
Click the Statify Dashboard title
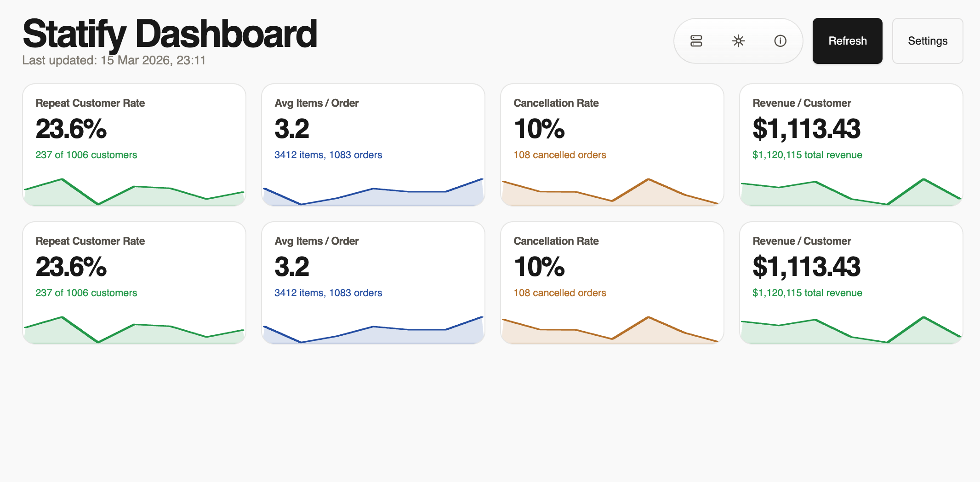pyautogui.click(x=170, y=34)
